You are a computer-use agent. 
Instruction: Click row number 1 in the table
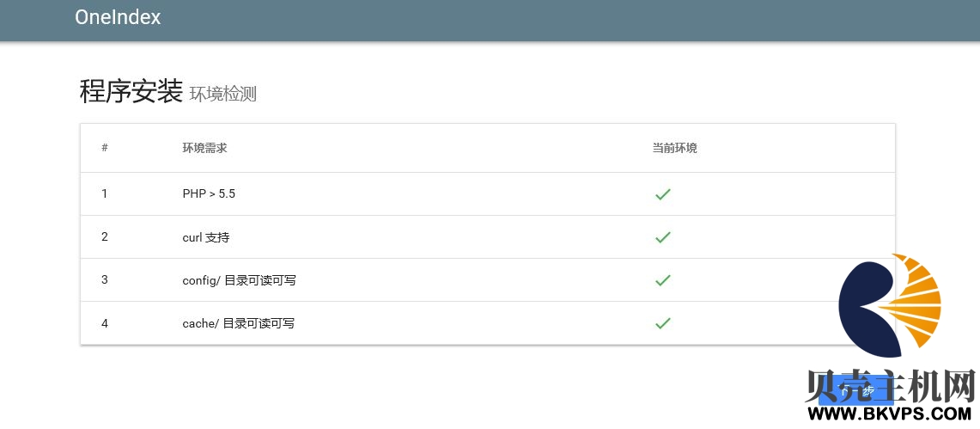tap(105, 193)
